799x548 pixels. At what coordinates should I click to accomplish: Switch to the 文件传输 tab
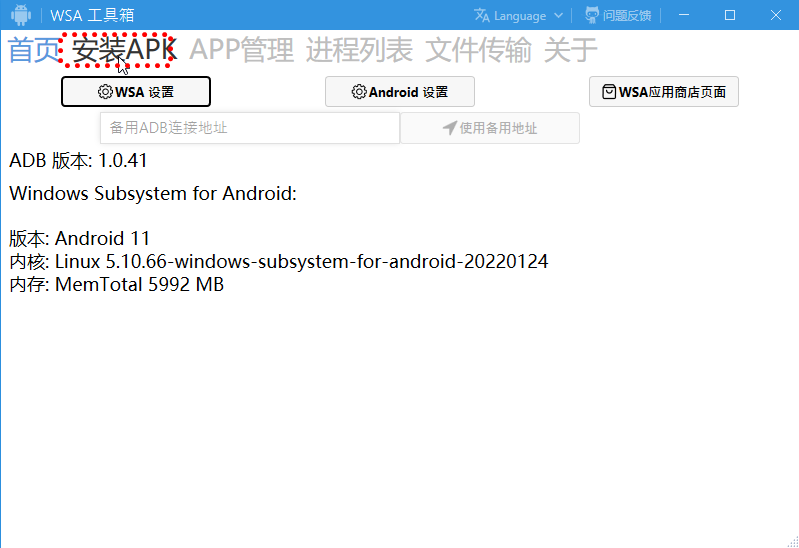point(478,50)
